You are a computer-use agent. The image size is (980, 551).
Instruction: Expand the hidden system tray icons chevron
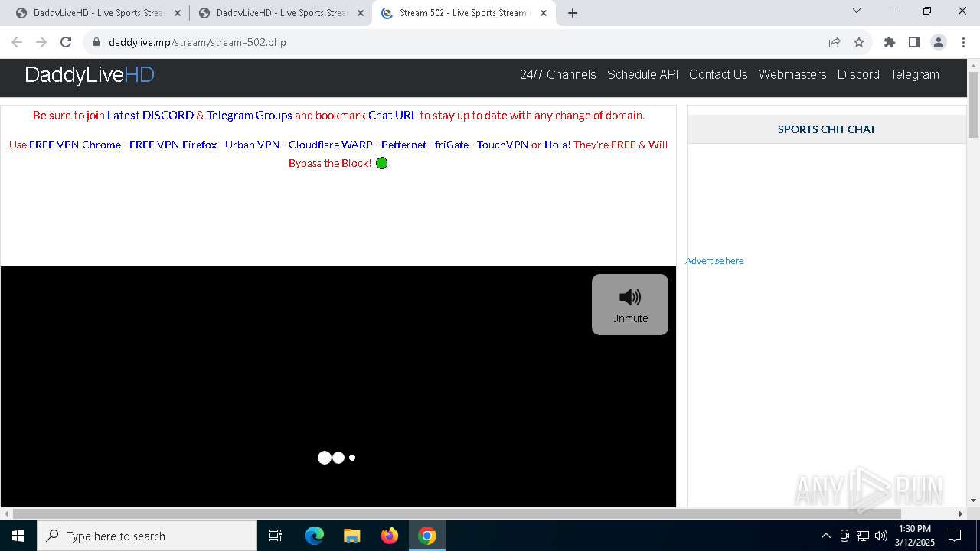(825, 536)
